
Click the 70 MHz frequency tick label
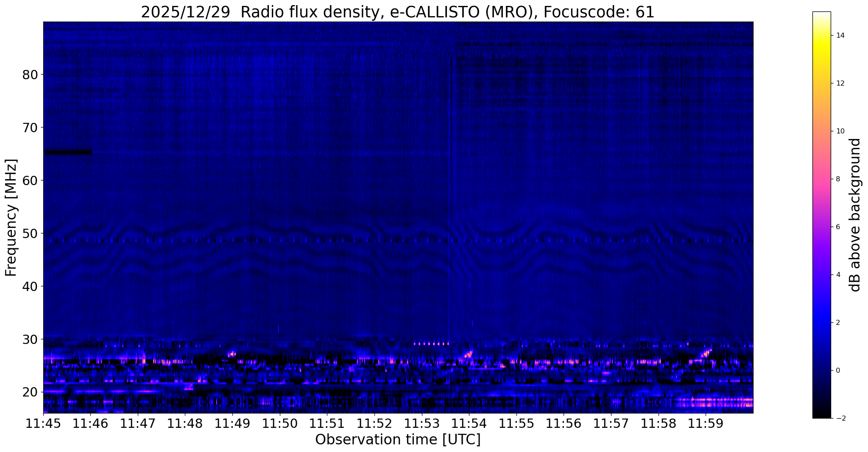click(30, 128)
